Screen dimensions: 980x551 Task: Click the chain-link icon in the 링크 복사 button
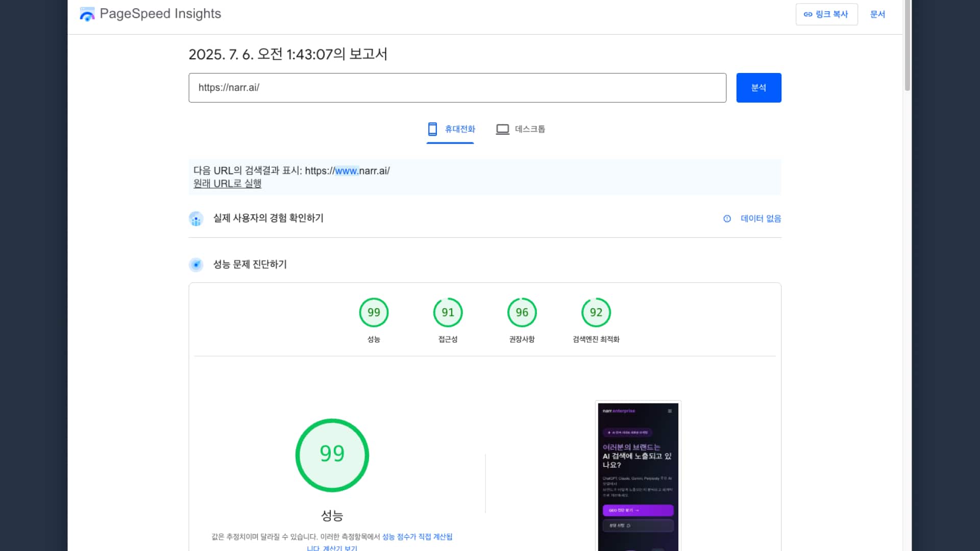tap(808, 14)
